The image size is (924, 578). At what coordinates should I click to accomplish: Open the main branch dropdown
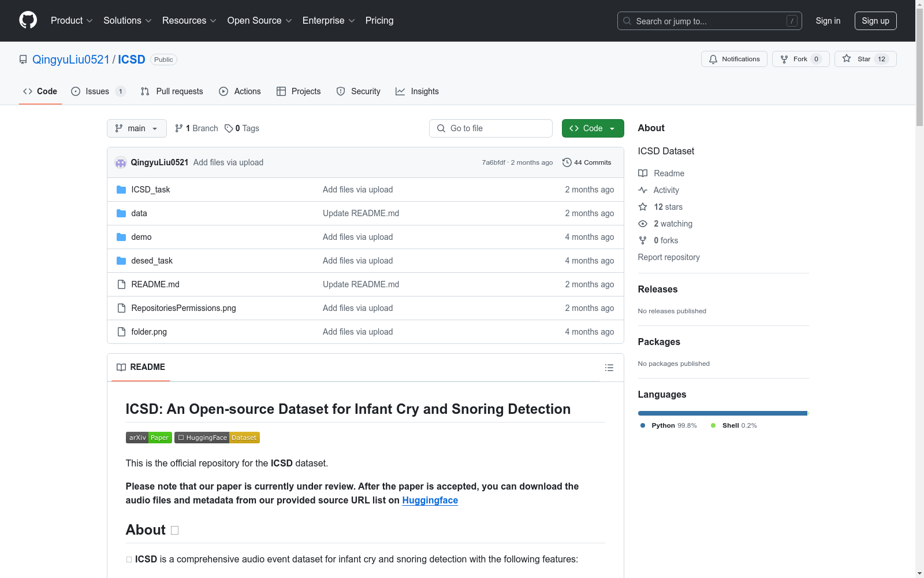tap(137, 128)
